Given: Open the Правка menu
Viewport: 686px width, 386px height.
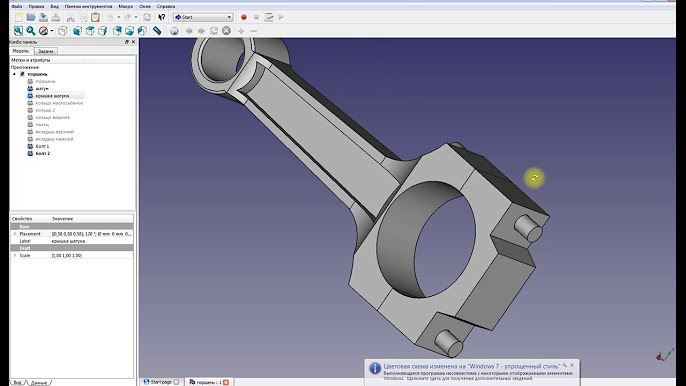Looking at the screenshot, I should click(36, 6).
